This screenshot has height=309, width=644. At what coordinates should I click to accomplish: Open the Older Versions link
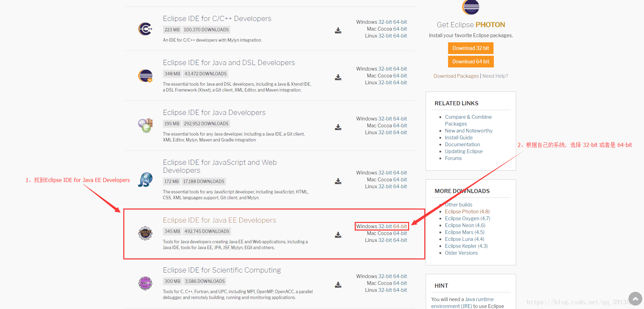pyautogui.click(x=461, y=253)
